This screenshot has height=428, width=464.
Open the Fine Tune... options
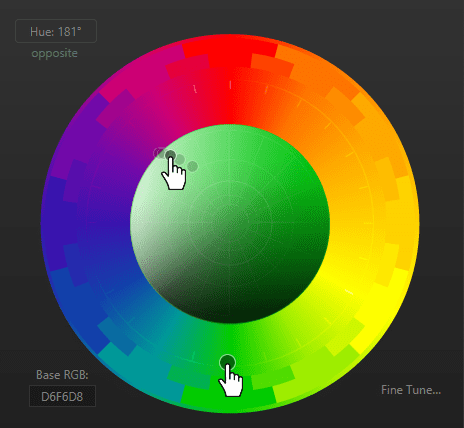[x=411, y=390]
